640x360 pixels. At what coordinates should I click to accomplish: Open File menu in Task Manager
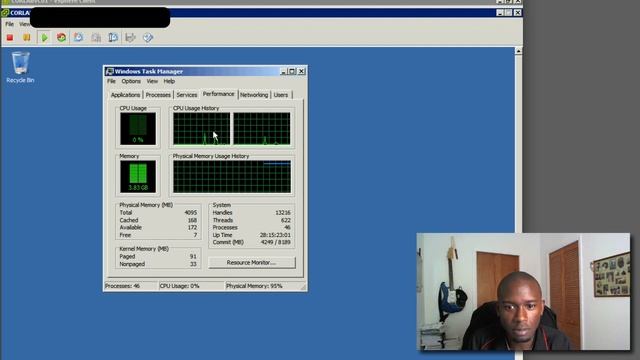point(111,81)
